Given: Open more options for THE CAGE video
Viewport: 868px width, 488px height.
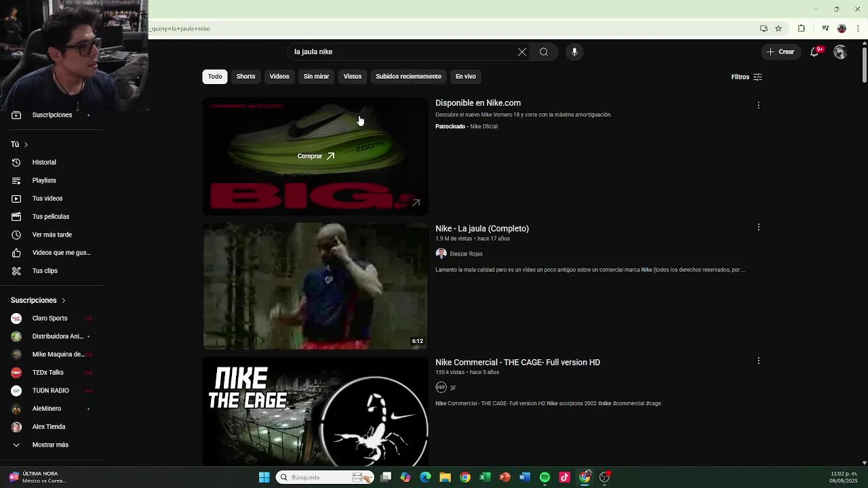Looking at the screenshot, I should (x=758, y=361).
